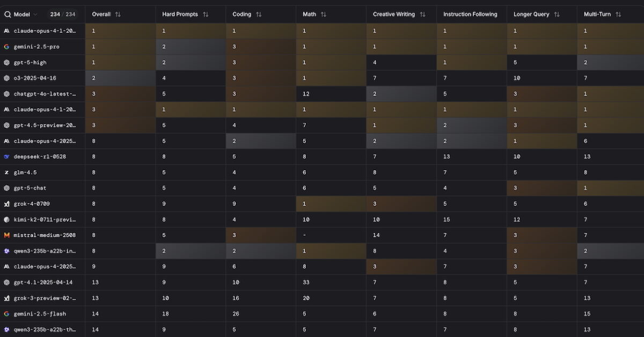Select the qwen3-235b-a22b-th model name
Screen dimensions: 644x337
tap(45, 329)
